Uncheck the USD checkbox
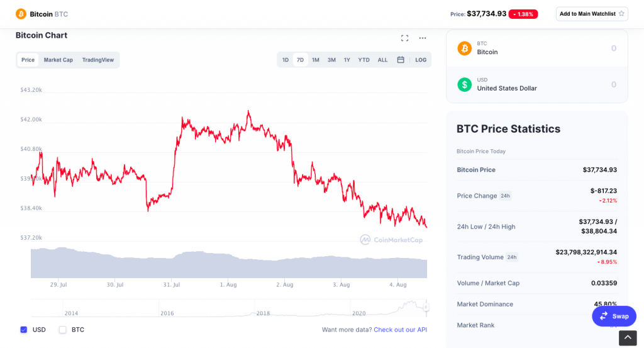The height and width of the screenshot is (348, 644). pos(24,330)
